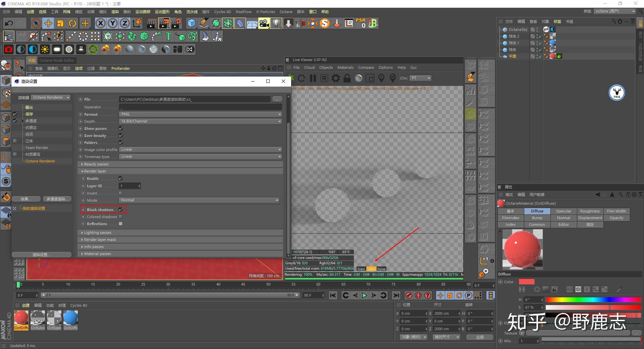Uncheck the Save beauty option
Viewport: 644px width, 349px height.
coord(121,136)
